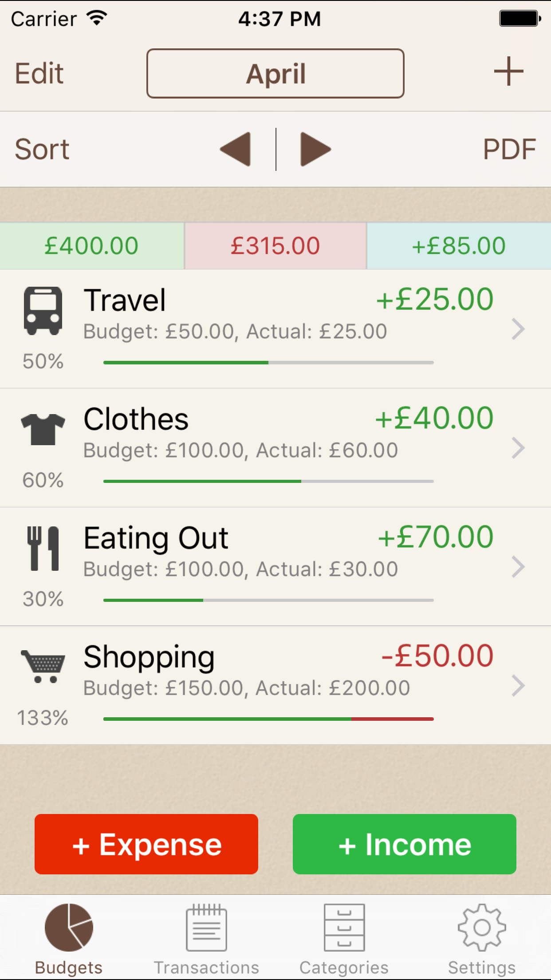This screenshot has width=551, height=980.
Task: Tap Edit in the top bar
Action: click(39, 73)
